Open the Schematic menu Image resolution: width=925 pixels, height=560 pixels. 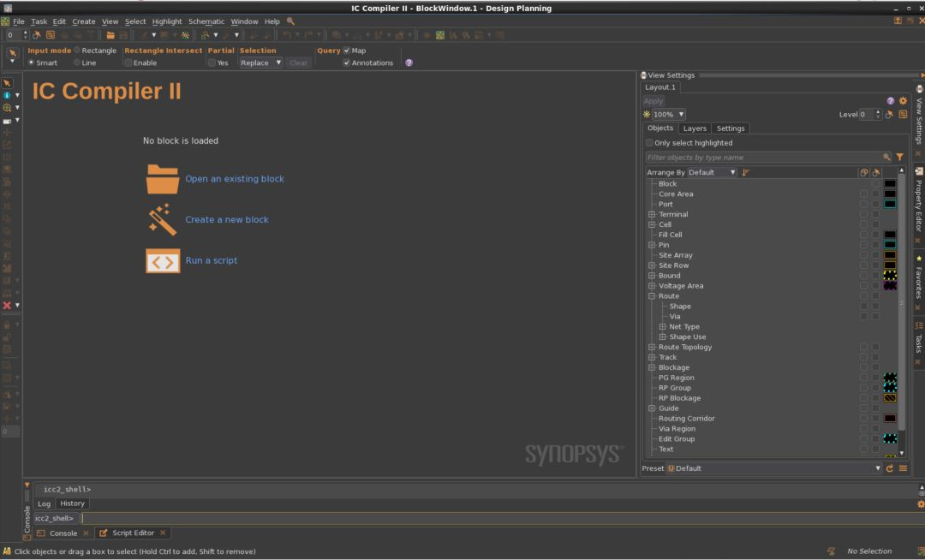(206, 21)
